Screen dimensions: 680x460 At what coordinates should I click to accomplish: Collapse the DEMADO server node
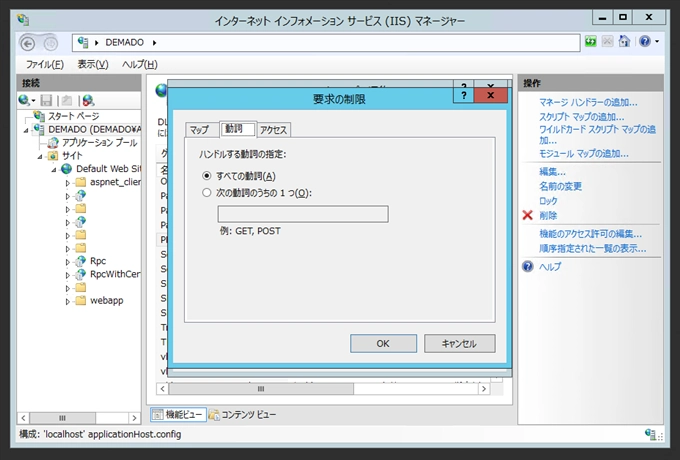26,130
